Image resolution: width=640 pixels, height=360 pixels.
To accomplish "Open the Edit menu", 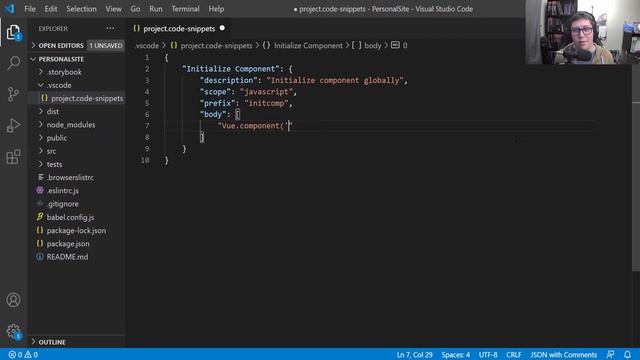I will (51, 9).
